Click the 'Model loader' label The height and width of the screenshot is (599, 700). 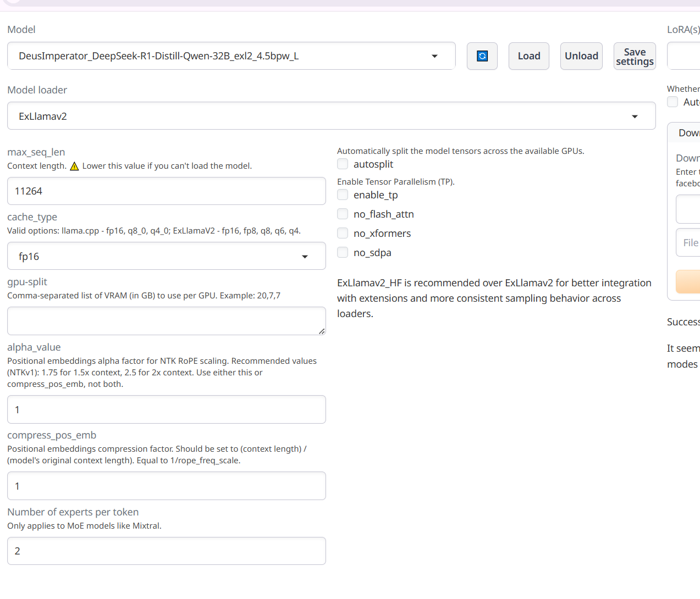point(37,90)
